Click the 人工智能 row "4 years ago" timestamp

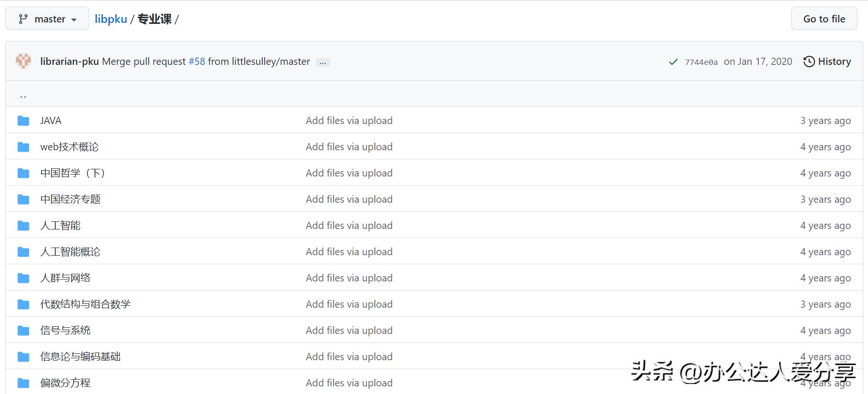pyautogui.click(x=826, y=226)
